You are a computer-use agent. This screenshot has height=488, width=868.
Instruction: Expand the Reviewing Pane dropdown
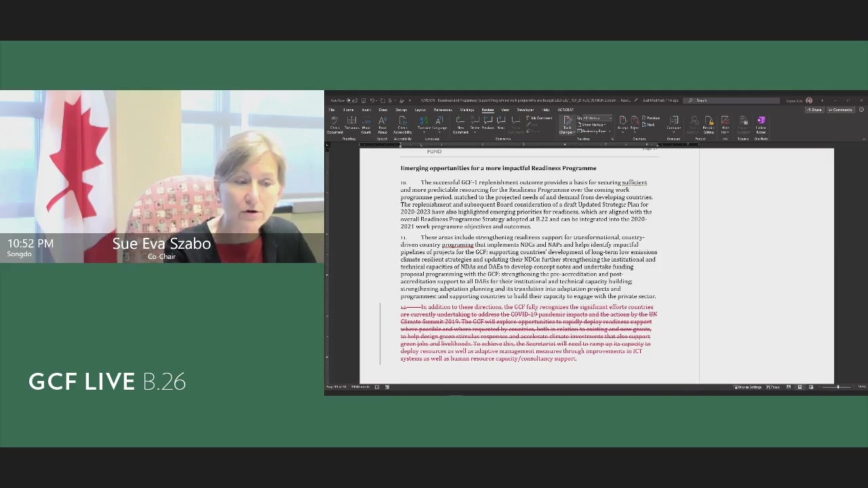pos(593,131)
